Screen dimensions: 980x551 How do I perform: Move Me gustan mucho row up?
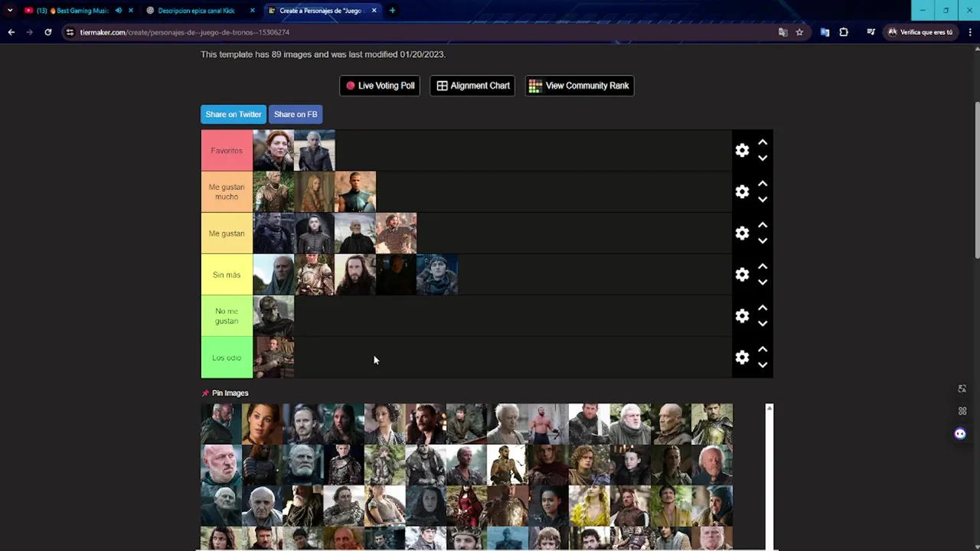763,184
